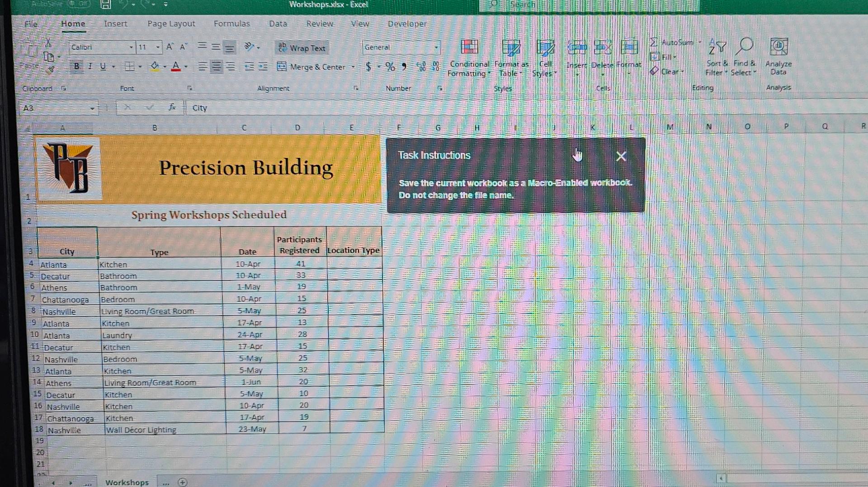The width and height of the screenshot is (868, 487).
Task: Open the Developer ribbon tab
Action: pos(406,24)
